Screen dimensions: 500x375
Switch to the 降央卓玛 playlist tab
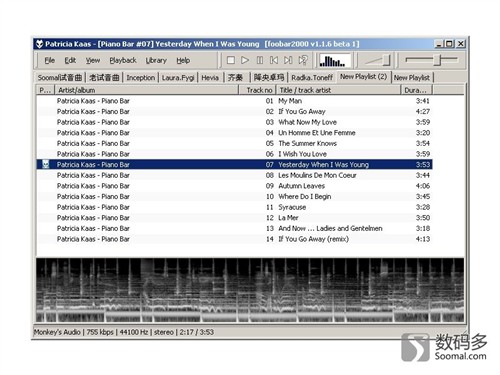point(269,78)
